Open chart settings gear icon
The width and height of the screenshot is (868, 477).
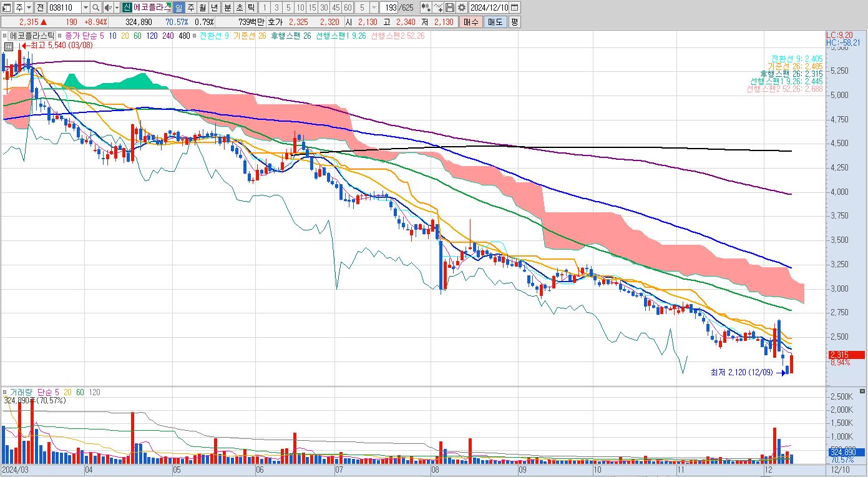coord(462,7)
